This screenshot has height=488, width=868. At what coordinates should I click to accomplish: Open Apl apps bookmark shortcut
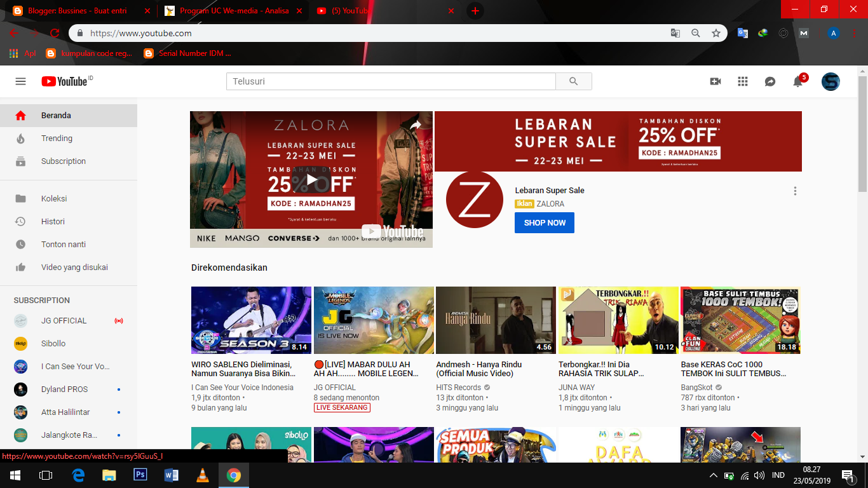23,53
